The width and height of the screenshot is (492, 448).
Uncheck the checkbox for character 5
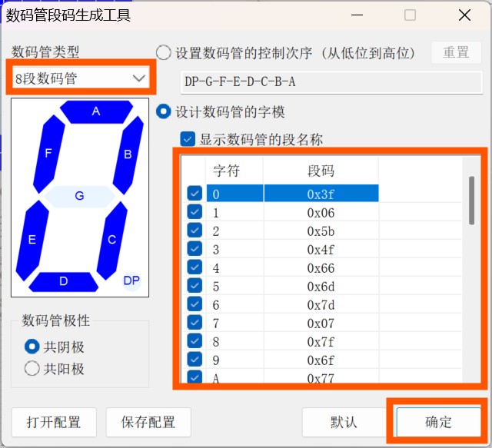[194, 286]
